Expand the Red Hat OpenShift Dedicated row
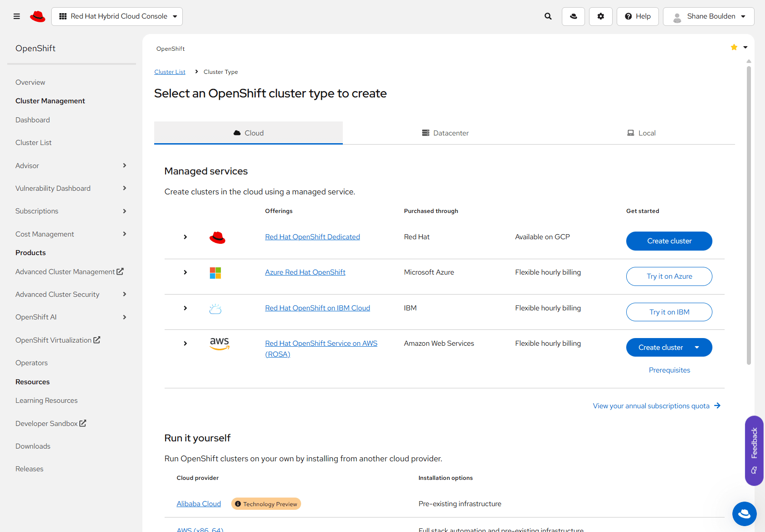 click(x=185, y=237)
